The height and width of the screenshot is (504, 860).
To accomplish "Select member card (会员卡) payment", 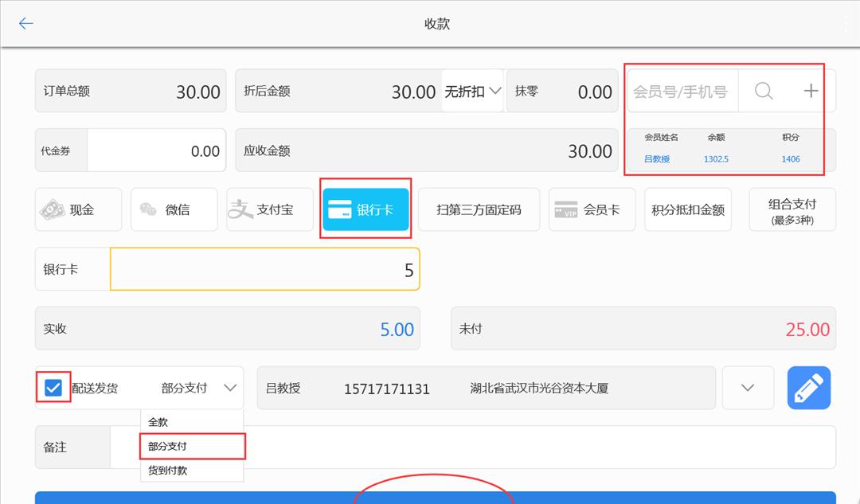I will pyautogui.click(x=592, y=209).
